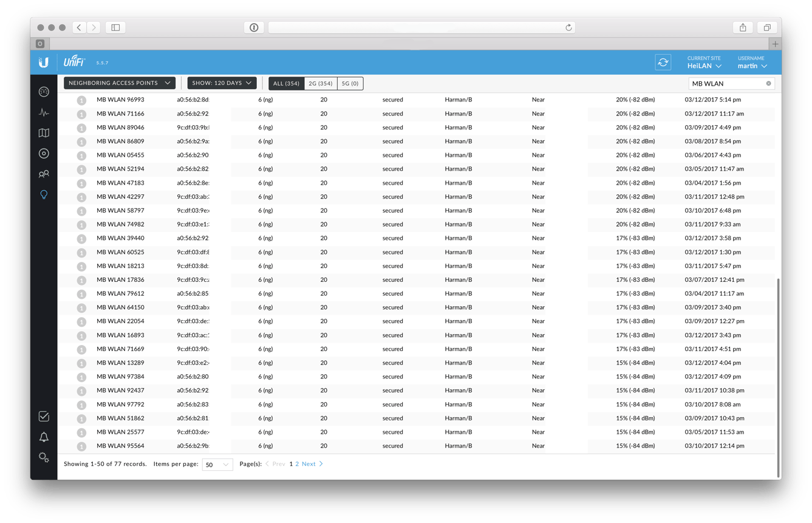Open the Current Site HeiLAN dropdown

pos(705,63)
